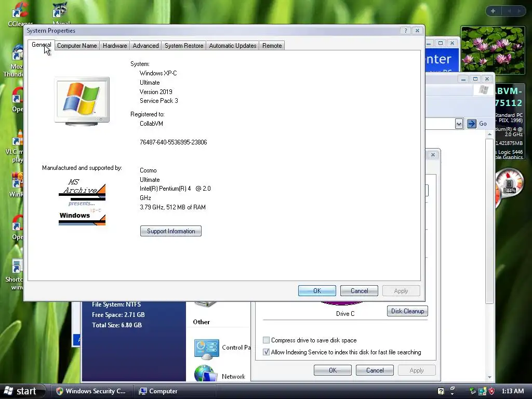This screenshot has height=399, width=532.
Task: Open the CCleaner desktop shortcut
Action: point(20,14)
